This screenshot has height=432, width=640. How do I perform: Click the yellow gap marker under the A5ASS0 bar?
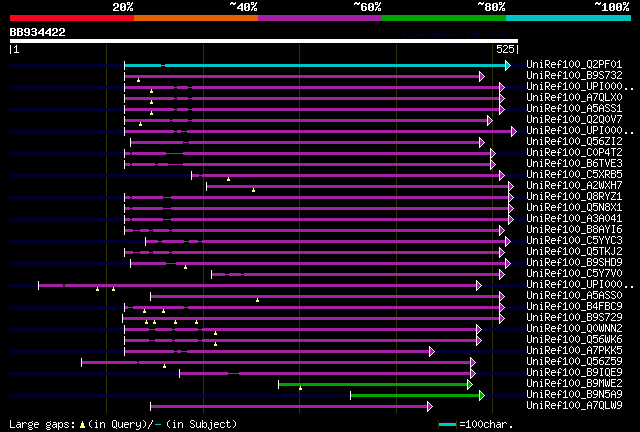pos(258,301)
